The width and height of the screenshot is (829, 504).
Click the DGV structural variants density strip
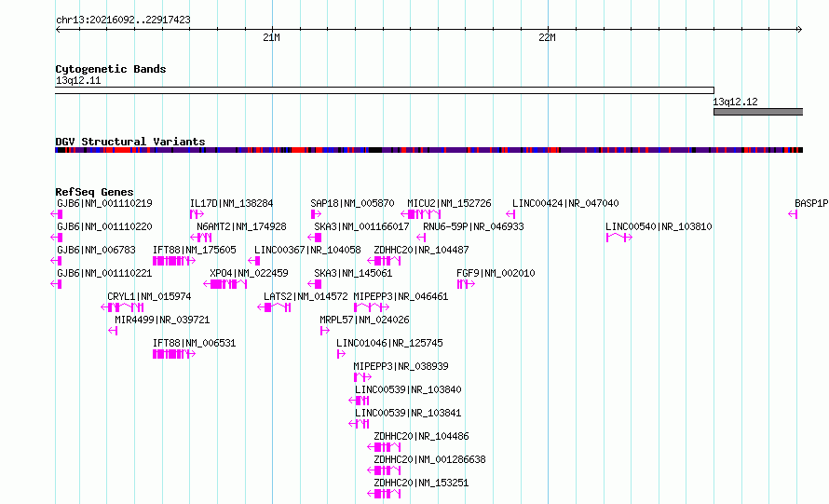click(x=428, y=150)
